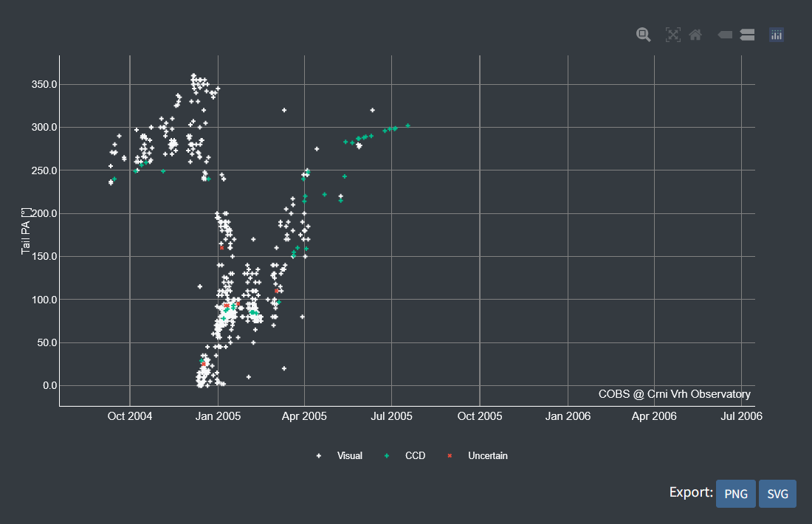
Task: Click the Autoscale axes icon
Action: coord(672,35)
